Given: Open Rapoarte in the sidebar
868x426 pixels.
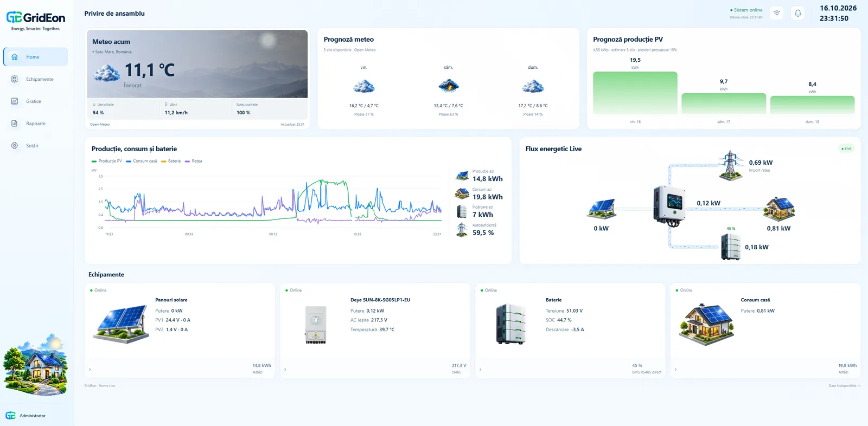Looking at the screenshot, I should [x=36, y=124].
